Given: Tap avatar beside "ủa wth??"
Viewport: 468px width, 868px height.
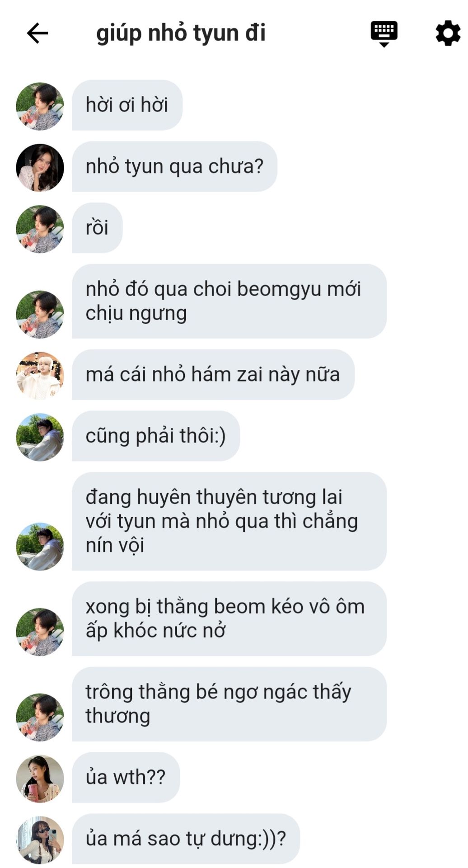Looking at the screenshot, I should pyautogui.click(x=40, y=778).
